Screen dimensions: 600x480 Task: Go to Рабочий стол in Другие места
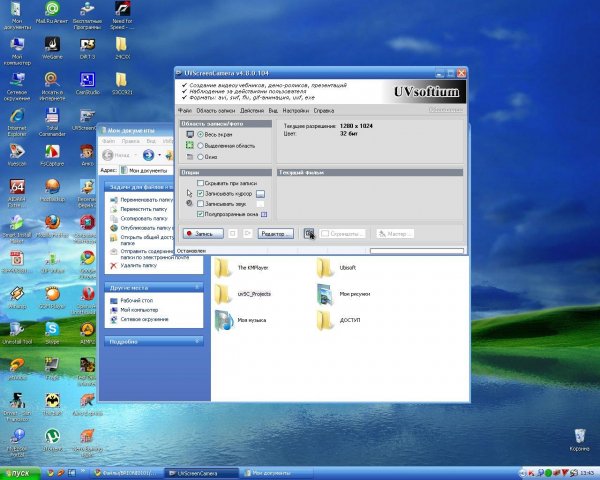tap(137, 300)
